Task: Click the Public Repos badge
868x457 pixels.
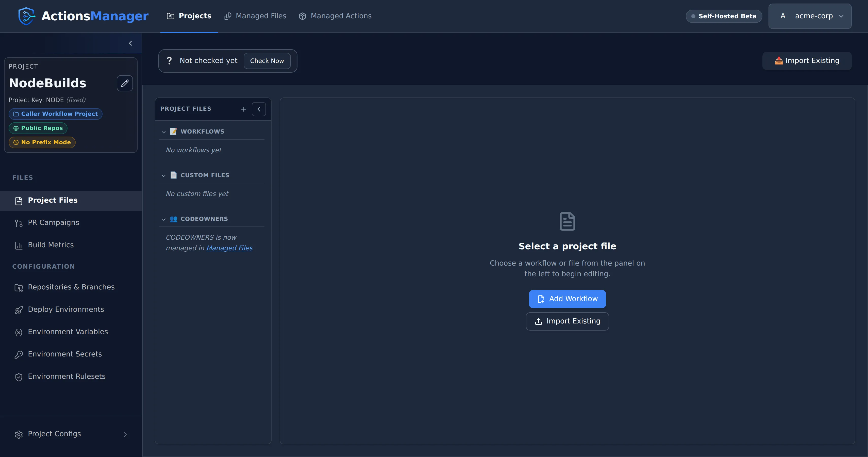Action: [x=38, y=128]
